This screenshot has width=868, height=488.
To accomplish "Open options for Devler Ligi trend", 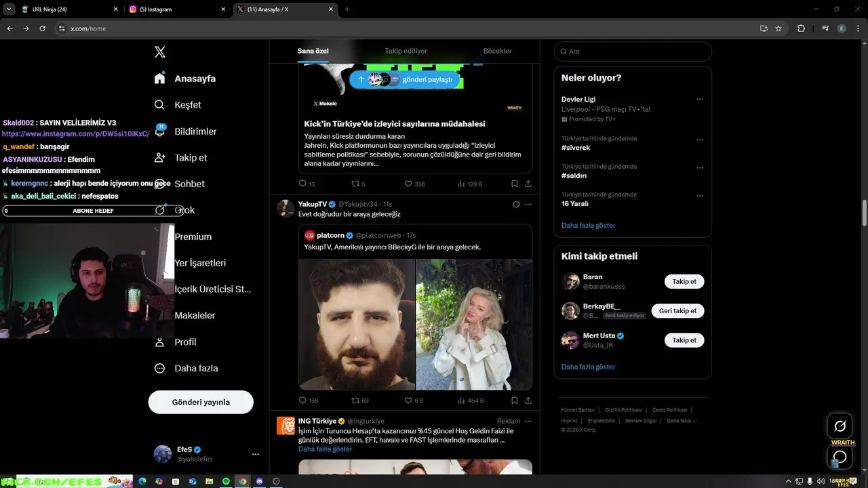I will pos(700,100).
